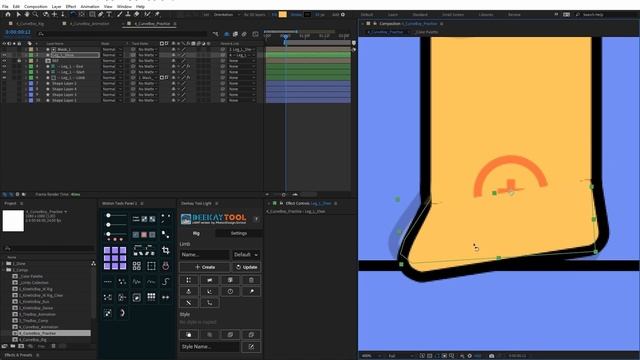This screenshot has width=640, height=360.
Task: Click the black Stroke color swatch
Action: click(x=307, y=14)
